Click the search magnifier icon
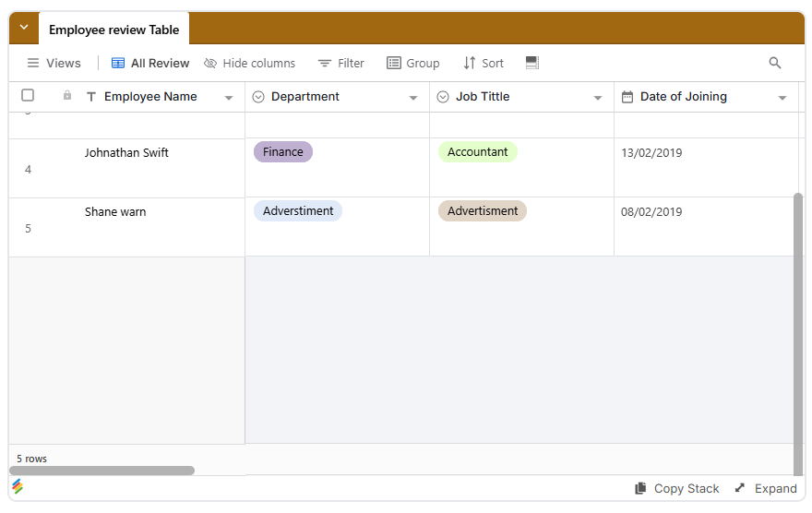Screen dimensions: 812x513 pos(775,63)
